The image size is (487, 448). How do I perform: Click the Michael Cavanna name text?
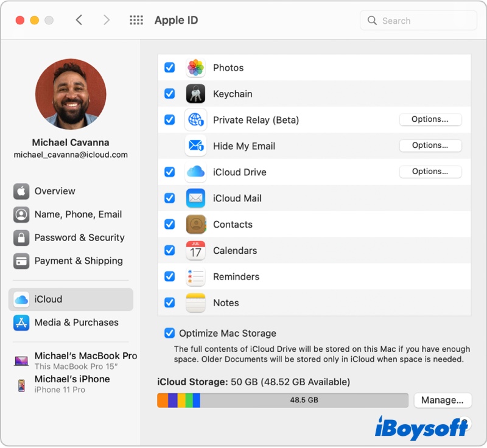(x=71, y=142)
